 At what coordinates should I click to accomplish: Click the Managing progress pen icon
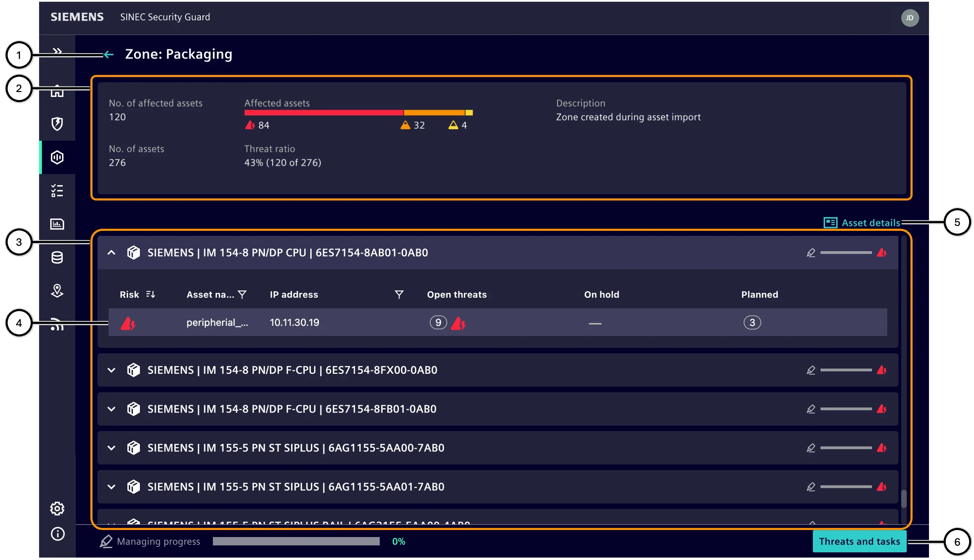106,542
